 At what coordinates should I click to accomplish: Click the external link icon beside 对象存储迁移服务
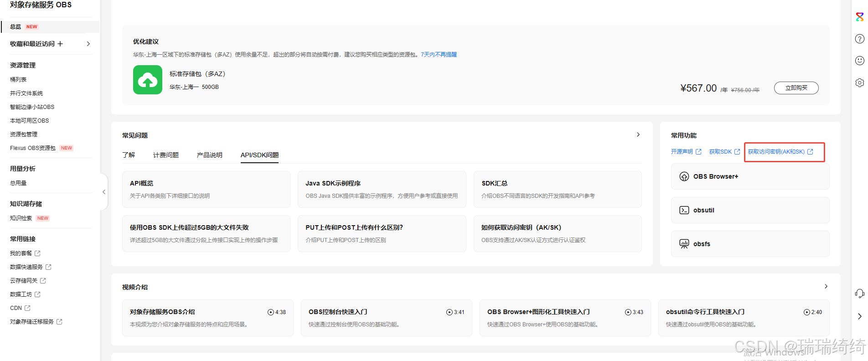click(x=59, y=322)
